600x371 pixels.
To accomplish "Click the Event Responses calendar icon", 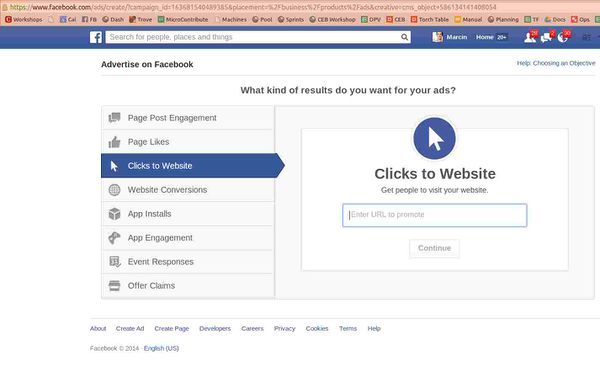I will coord(114,262).
